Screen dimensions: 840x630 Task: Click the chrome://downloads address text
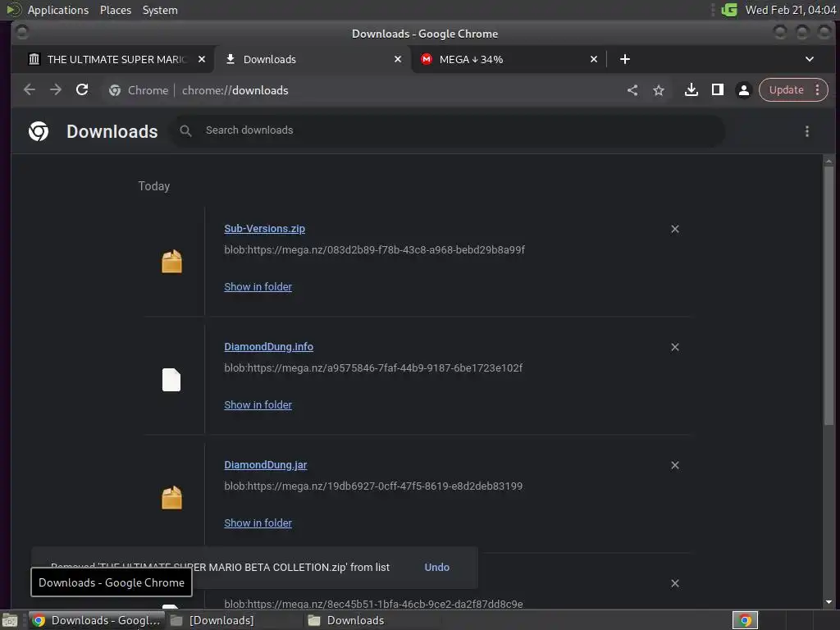[235, 90]
